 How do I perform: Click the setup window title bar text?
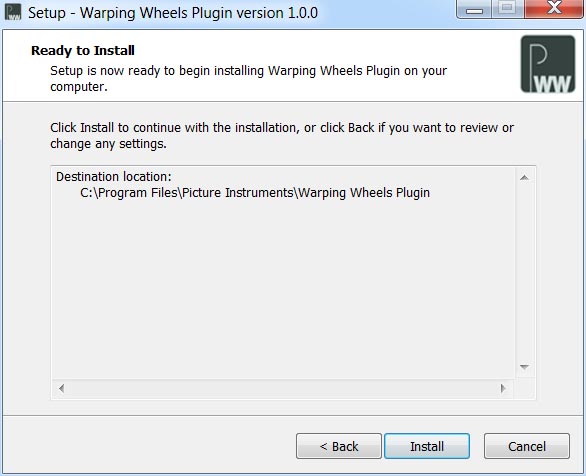(x=173, y=13)
